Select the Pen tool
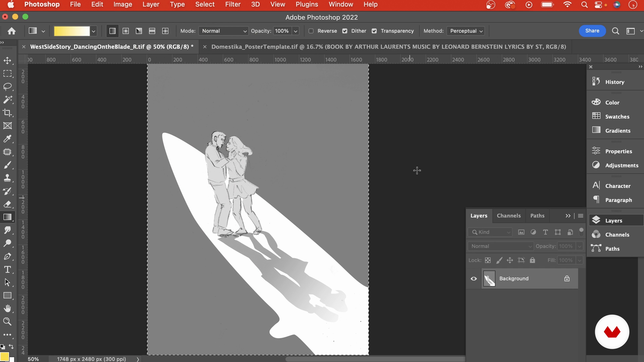The width and height of the screenshot is (644, 362). coord(7,256)
